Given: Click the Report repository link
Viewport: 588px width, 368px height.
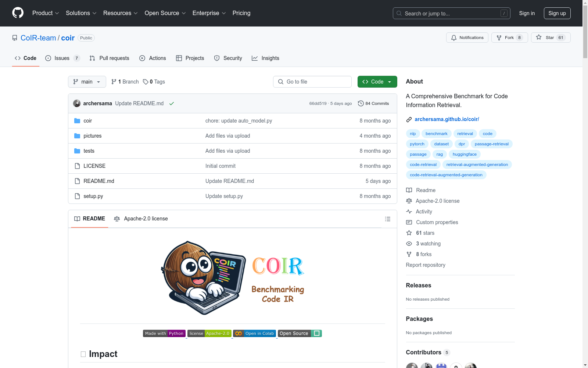Looking at the screenshot, I should click(x=426, y=265).
